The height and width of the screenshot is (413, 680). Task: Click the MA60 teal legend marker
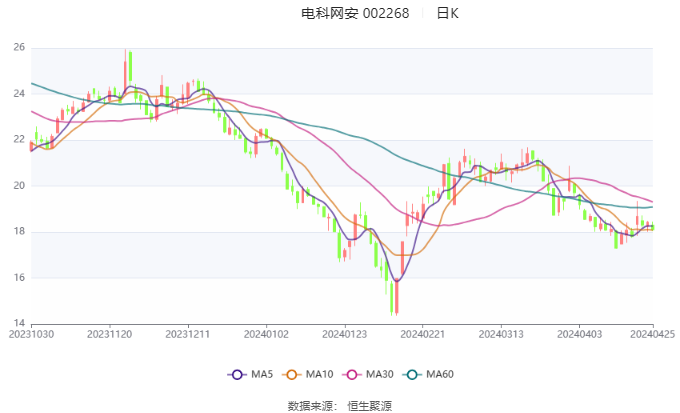414,374
